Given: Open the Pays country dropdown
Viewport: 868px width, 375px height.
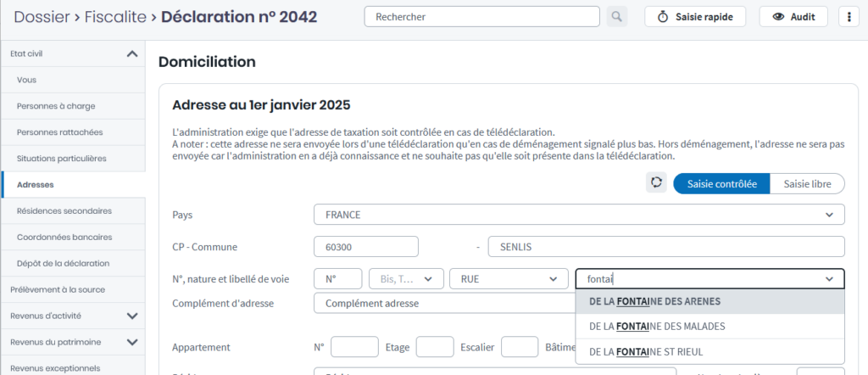Looking at the screenshot, I should [579, 215].
